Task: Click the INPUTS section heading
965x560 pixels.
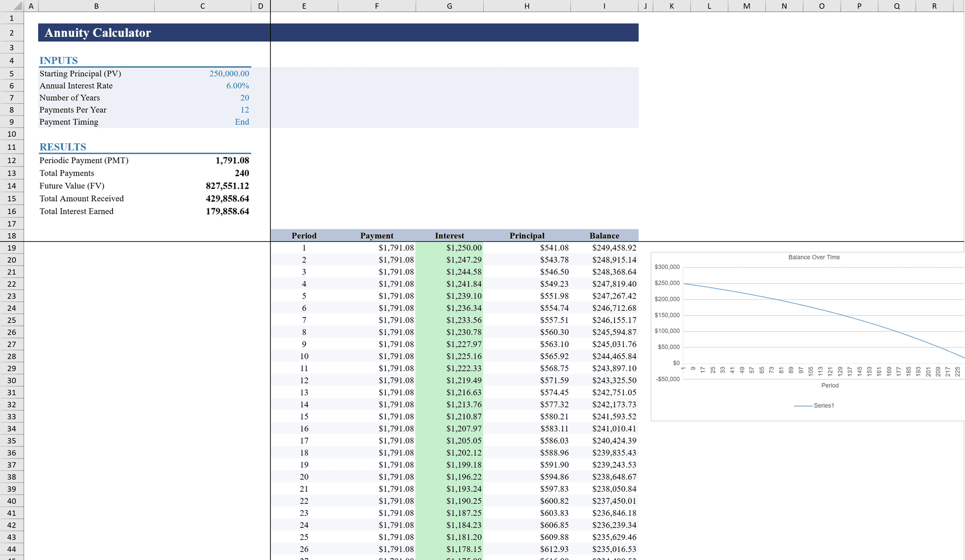Action: tap(58, 60)
